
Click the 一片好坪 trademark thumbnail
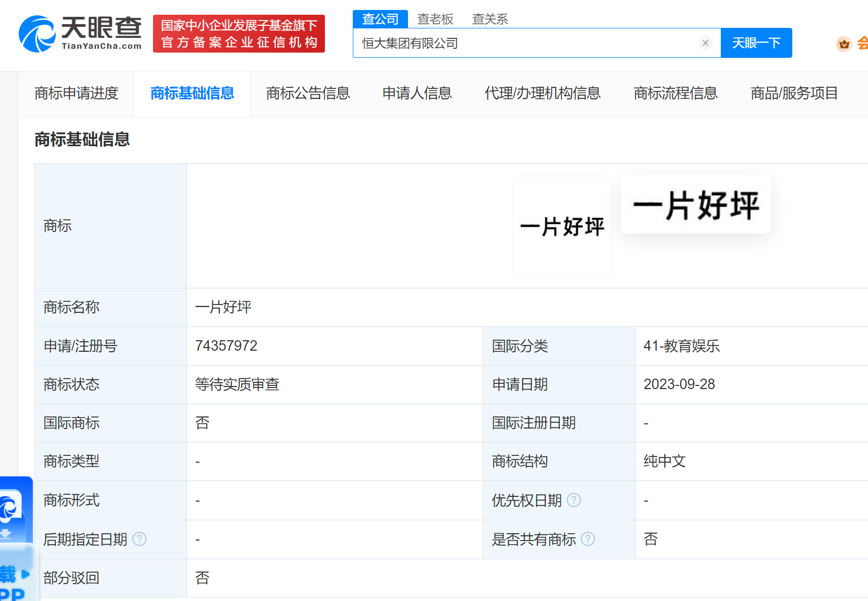pos(561,226)
